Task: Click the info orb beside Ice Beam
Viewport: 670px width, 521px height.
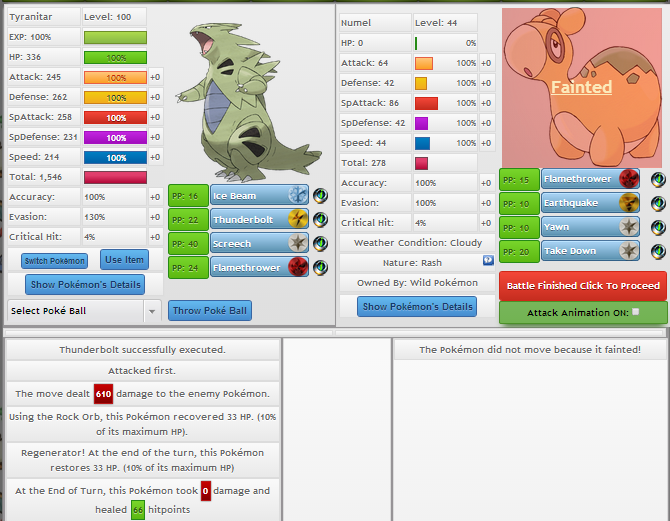Action: 321,195
